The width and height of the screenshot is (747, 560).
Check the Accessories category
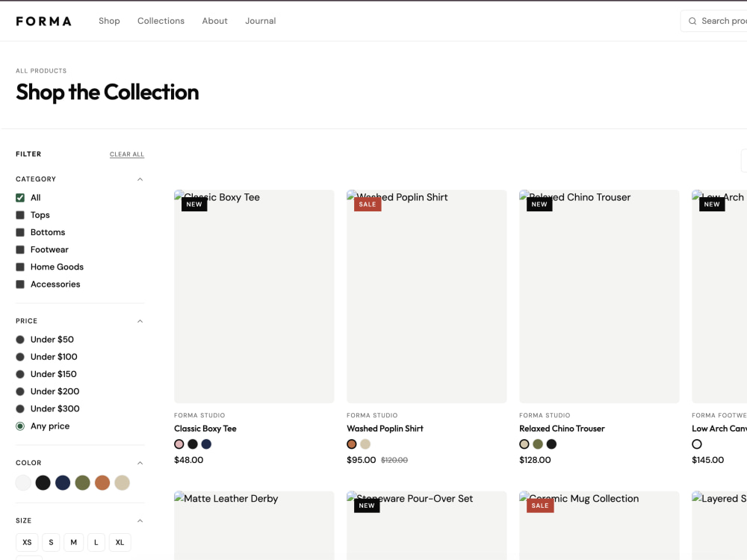(20, 284)
